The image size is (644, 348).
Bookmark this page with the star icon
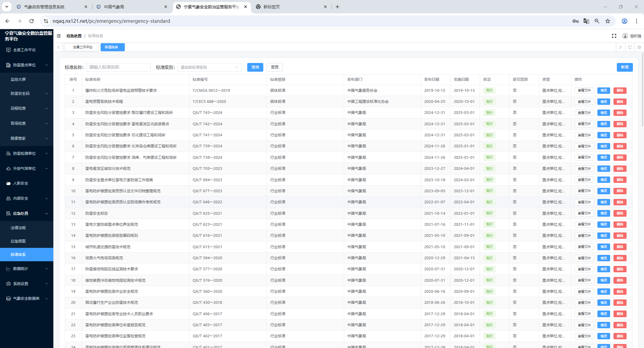tap(607, 21)
